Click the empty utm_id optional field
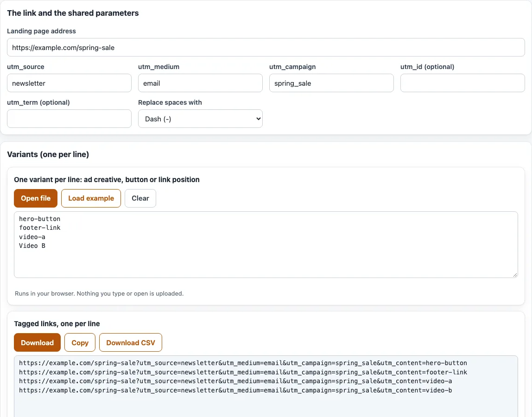Image resolution: width=532 pixels, height=417 pixels. tap(462, 83)
